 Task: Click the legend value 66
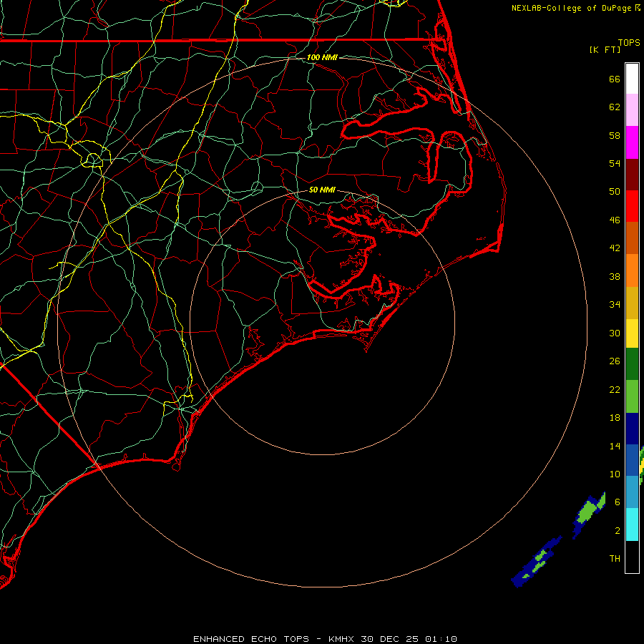pos(615,79)
